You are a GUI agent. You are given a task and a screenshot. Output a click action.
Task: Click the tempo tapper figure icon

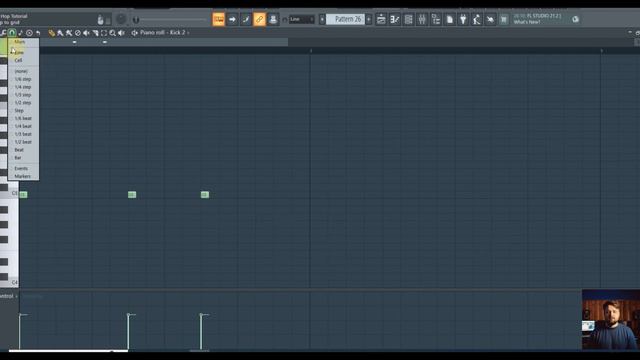[477, 19]
